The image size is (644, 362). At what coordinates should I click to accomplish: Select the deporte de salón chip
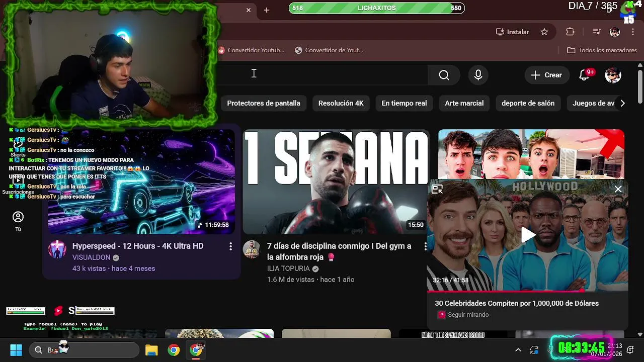click(x=528, y=103)
